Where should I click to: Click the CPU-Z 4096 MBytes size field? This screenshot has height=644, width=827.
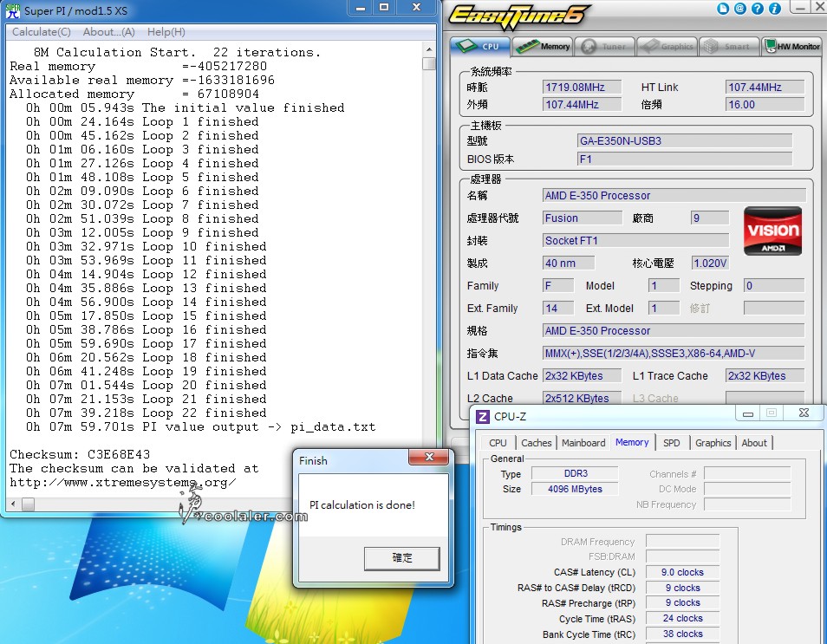click(575, 489)
